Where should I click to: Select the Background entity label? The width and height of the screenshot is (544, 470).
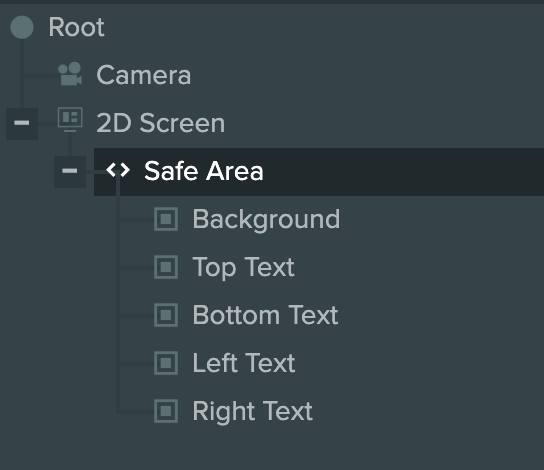[x=266, y=220]
